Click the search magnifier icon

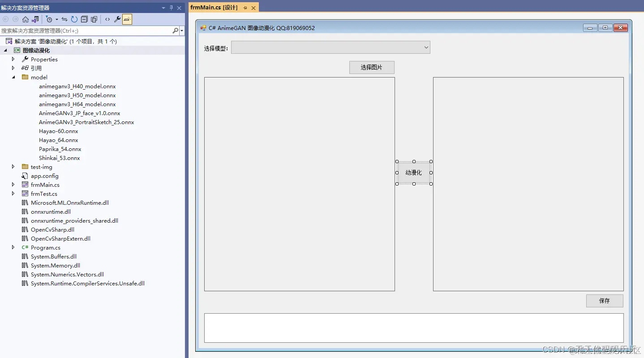pyautogui.click(x=175, y=30)
